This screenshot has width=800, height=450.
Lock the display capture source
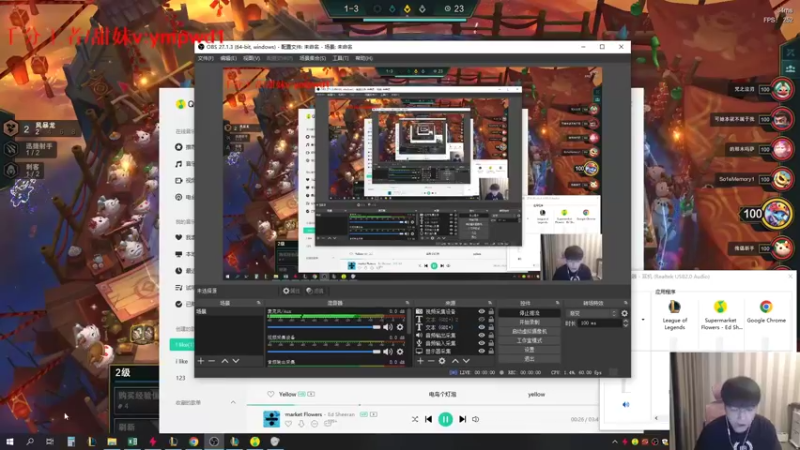coord(491,351)
